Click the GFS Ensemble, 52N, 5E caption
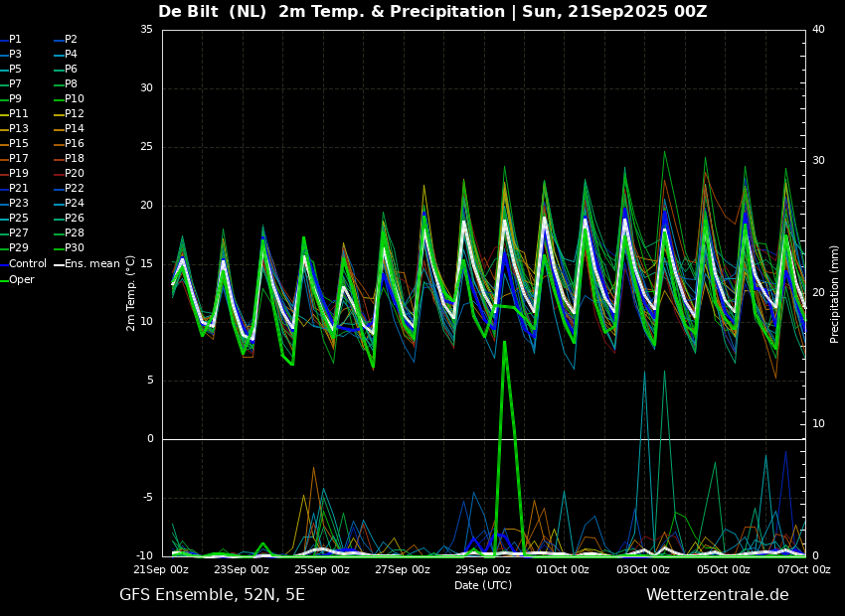 [x=213, y=595]
